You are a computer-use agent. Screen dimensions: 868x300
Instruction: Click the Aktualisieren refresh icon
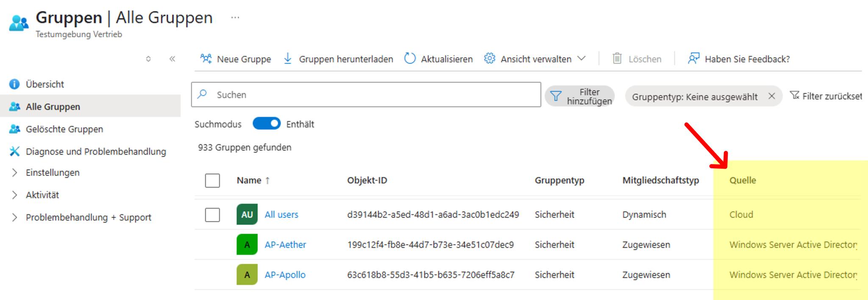(x=410, y=58)
